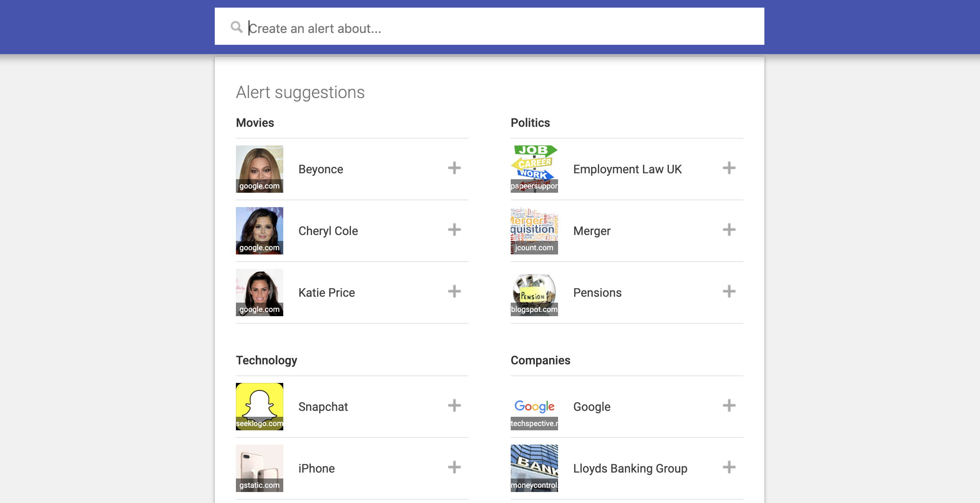980x503 pixels.
Task: Select the 'Cheryl Cole' suggestion text
Action: [x=328, y=231]
